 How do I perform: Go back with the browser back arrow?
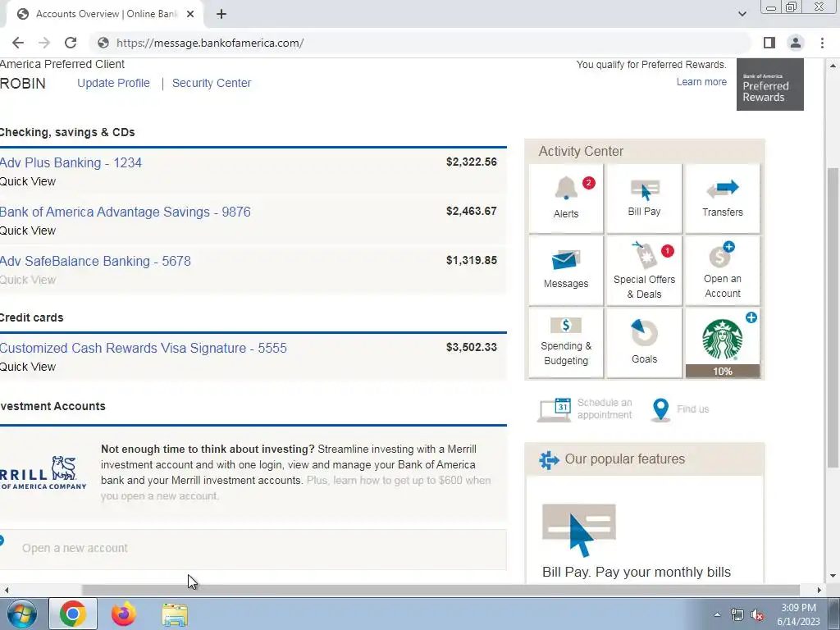click(x=18, y=43)
